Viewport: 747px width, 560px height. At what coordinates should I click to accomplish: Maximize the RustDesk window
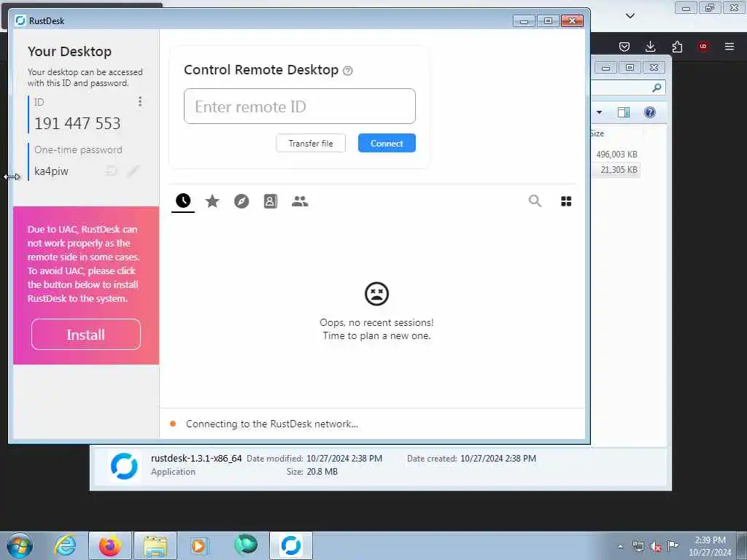coord(548,21)
